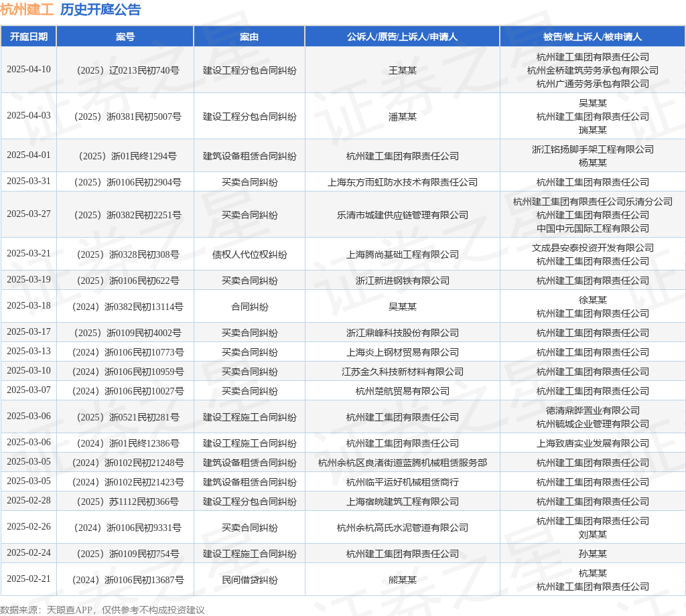Viewport: 686px width, 616px height.
Task: Click plaintiff 杭州余杭区良渚街道蓝腾机械租赁服务部
Action: [x=403, y=463]
